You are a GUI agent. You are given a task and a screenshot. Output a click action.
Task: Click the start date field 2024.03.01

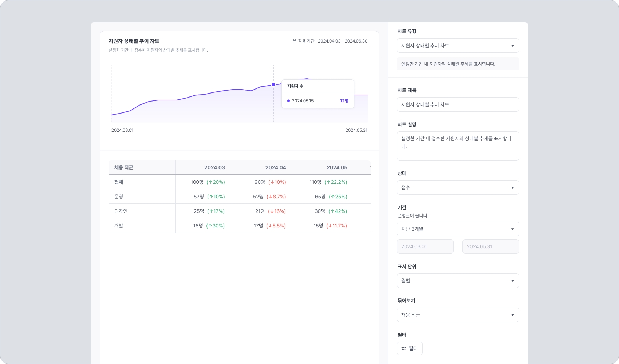[425, 246]
